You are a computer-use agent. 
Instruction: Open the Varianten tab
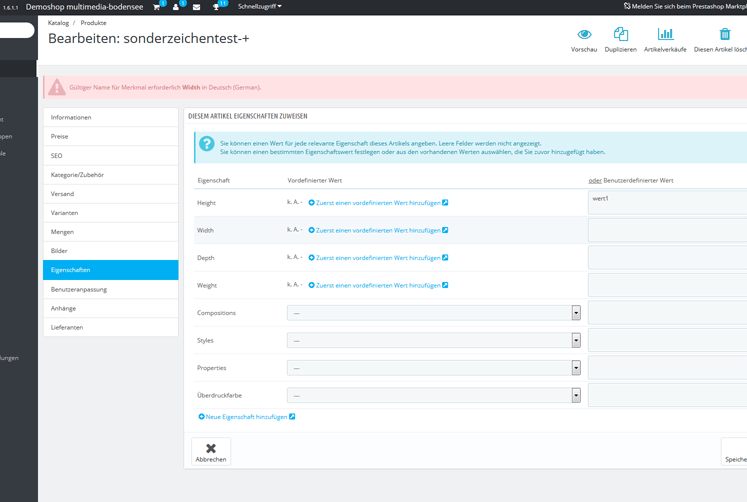point(111,213)
